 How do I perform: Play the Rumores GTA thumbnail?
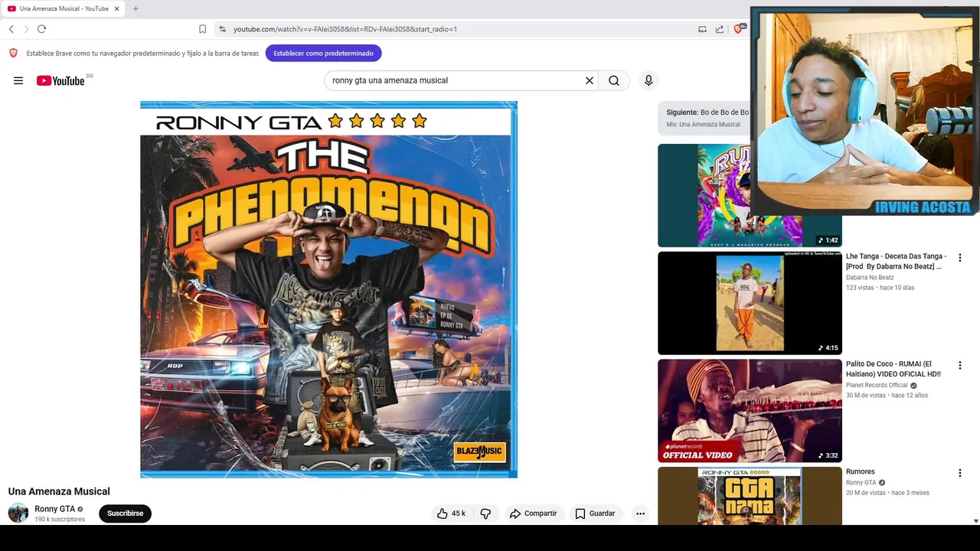pyautogui.click(x=750, y=496)
